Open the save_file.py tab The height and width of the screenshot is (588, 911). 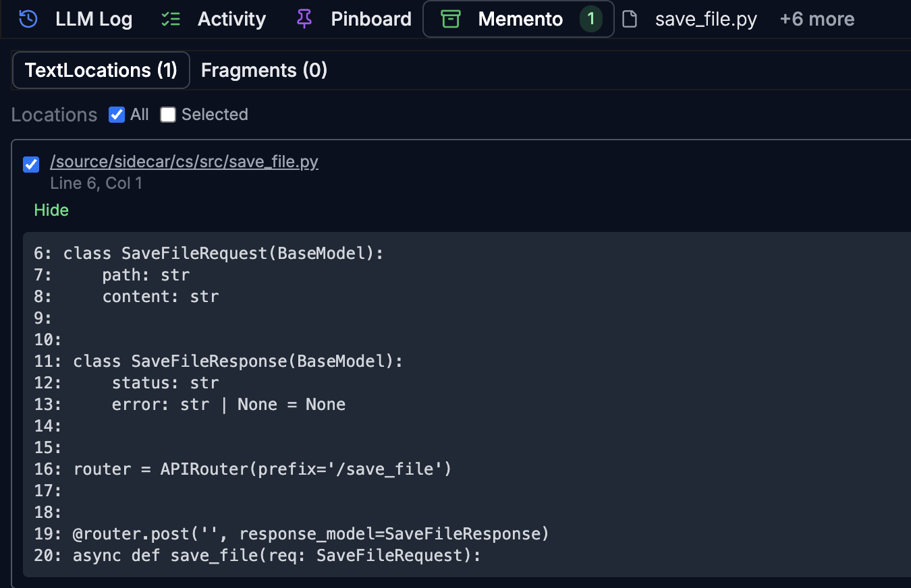click(x=706, y=19)
